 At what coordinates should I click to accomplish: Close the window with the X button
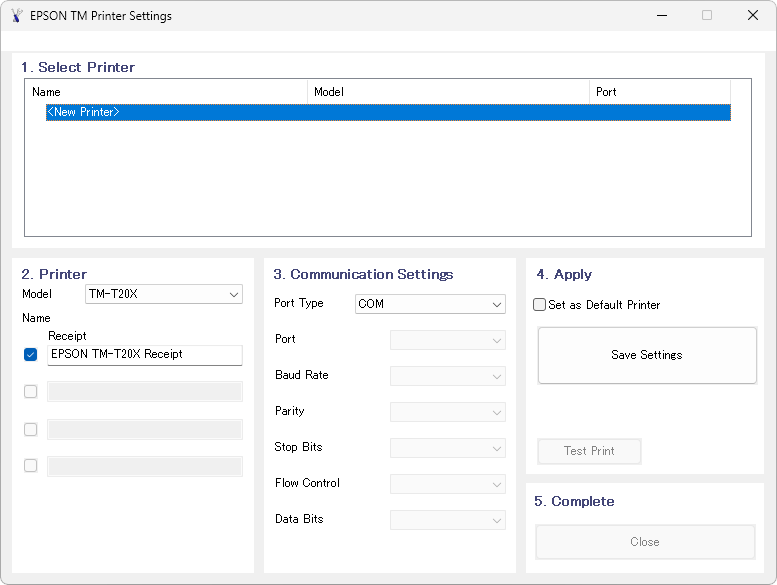pos(753,15)
